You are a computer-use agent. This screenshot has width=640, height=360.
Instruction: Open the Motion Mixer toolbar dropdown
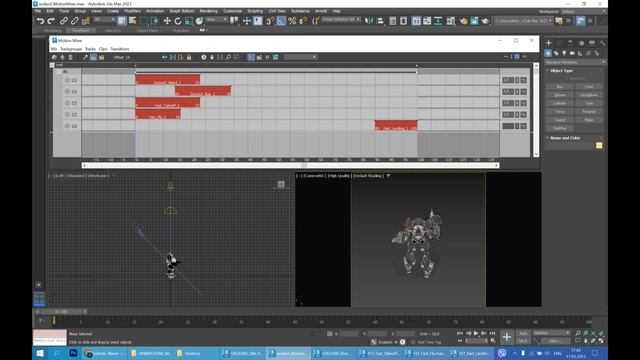(300, 58)
